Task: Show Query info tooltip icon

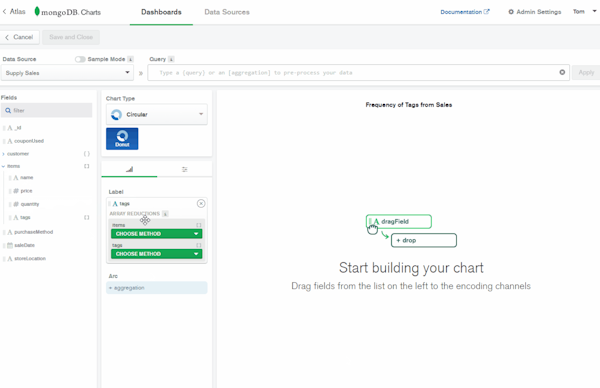Action: [171, 59]
